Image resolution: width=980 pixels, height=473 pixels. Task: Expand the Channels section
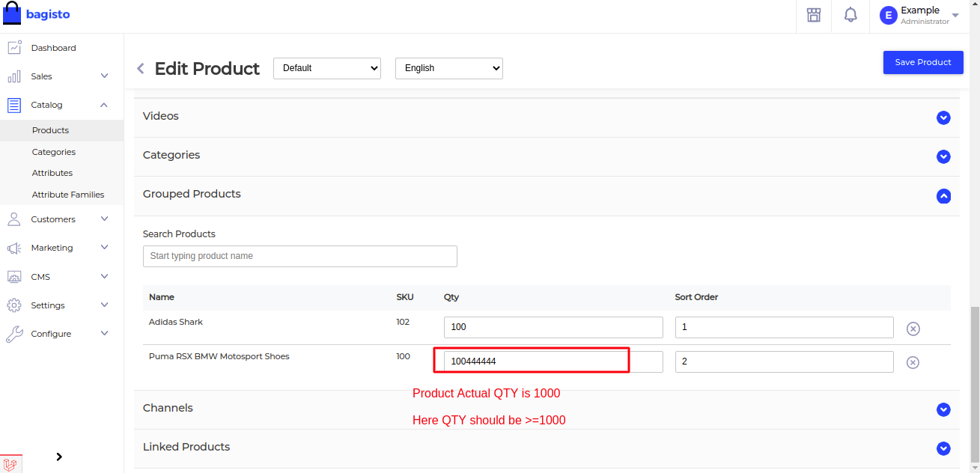click(x=943, y=409)
